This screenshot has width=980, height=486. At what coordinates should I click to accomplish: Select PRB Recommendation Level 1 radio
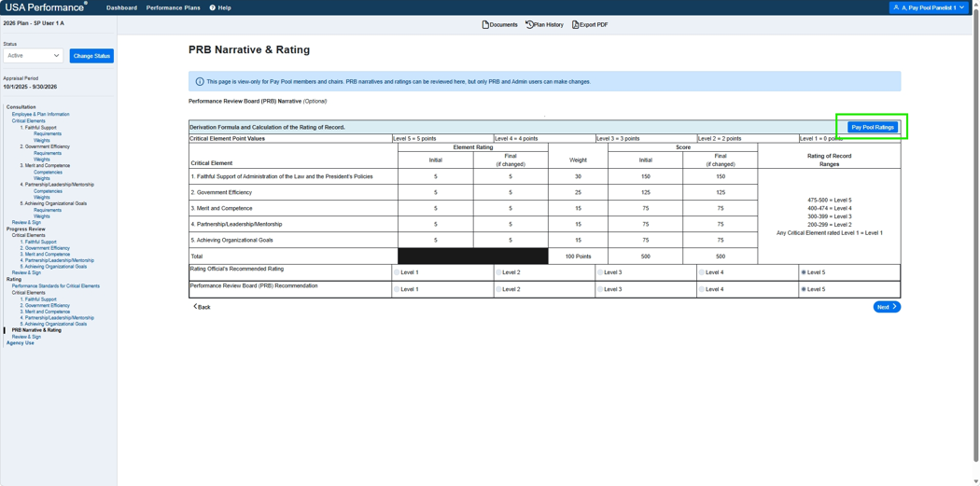coord(397,289)
